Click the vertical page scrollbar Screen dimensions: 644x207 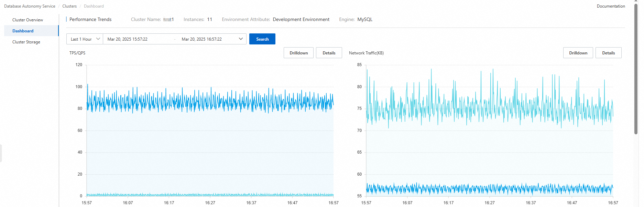coord(636,69)
